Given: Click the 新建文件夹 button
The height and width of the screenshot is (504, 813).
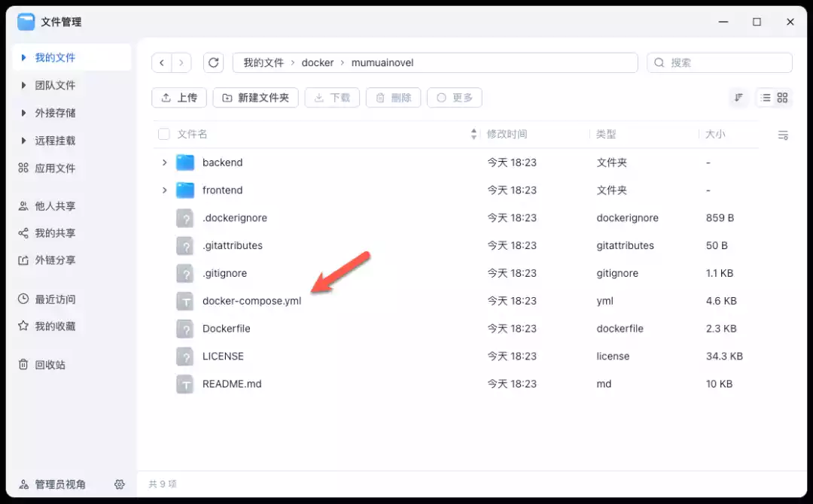Looking at the screenshot, I should [255, 97].
